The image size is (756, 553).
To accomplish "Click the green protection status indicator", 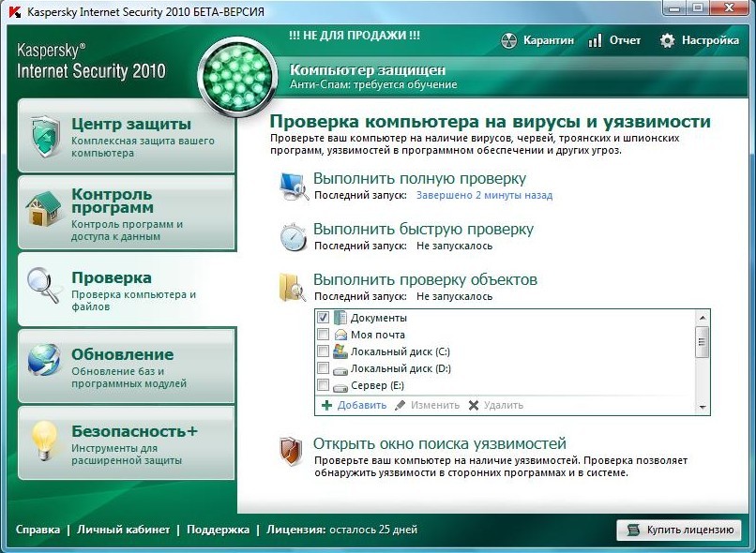I will [237, 77].
